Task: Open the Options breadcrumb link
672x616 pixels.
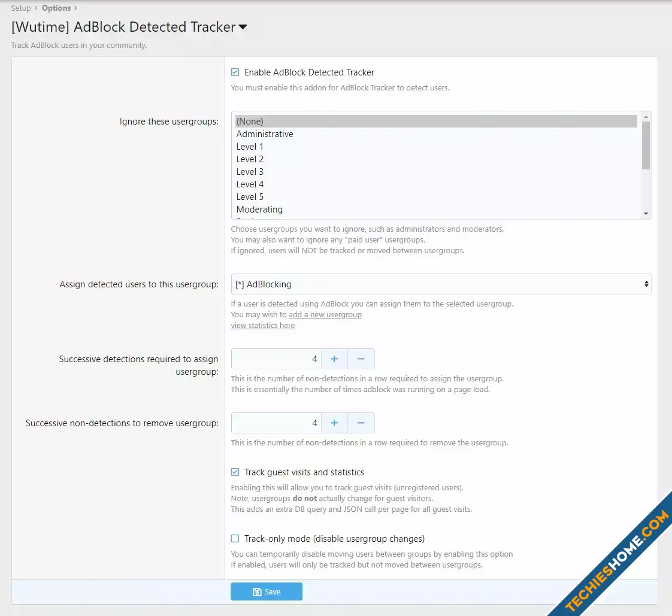Action: (x=56, y=8)
